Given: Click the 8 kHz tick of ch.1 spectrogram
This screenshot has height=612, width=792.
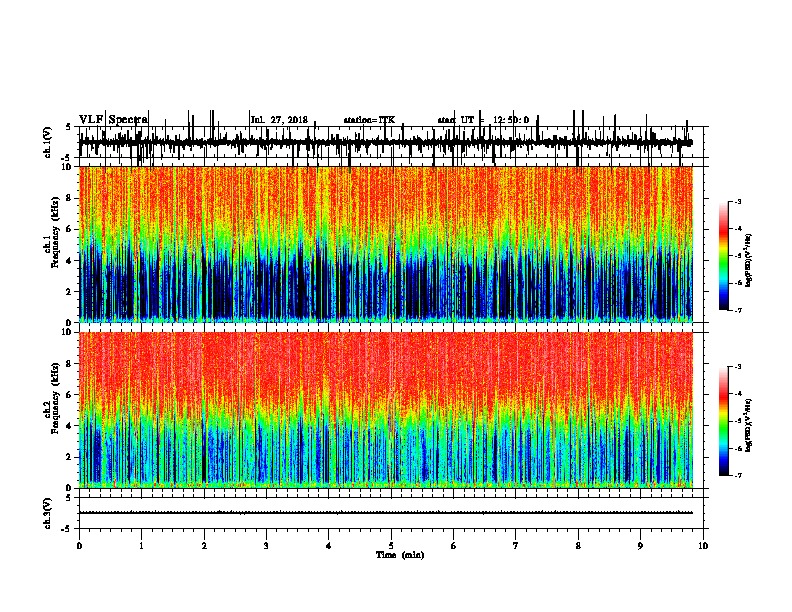Looking at the screenshot, I should tap(69, 198).
